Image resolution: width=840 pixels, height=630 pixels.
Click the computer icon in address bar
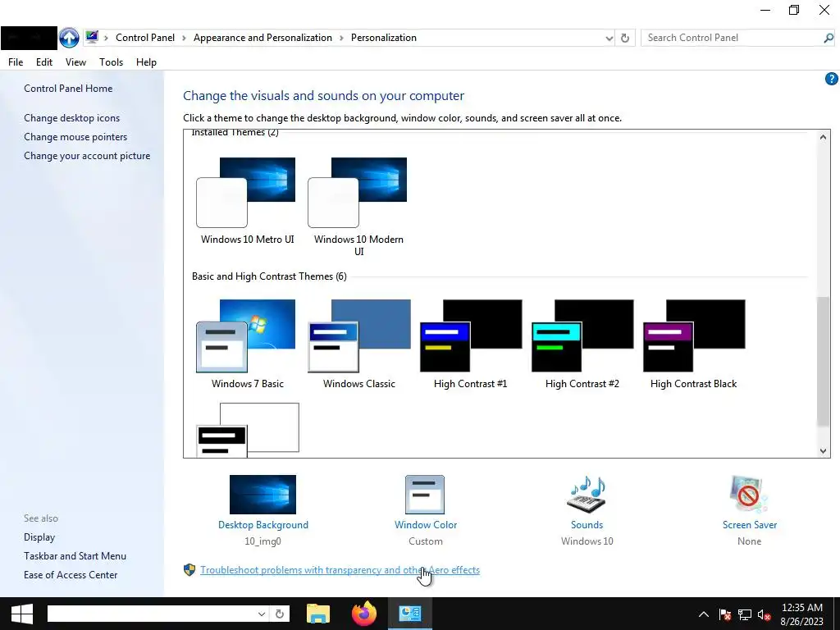point(92,37)
